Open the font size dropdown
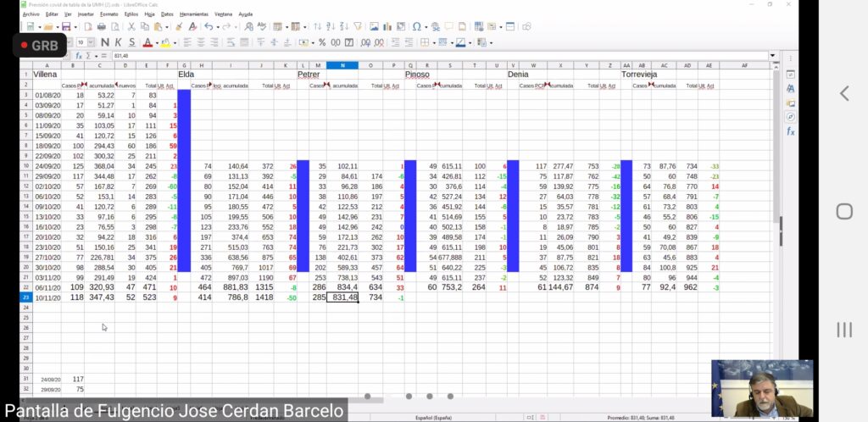 coord(92,42)
